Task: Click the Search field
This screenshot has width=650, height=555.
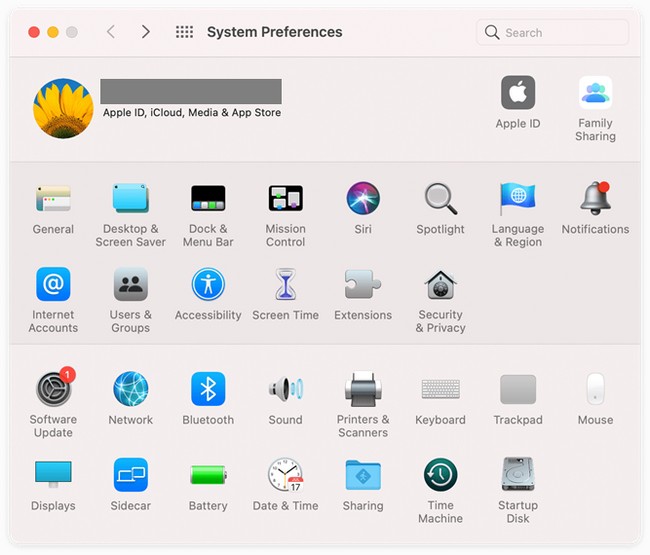Action: tap(553, 32)
